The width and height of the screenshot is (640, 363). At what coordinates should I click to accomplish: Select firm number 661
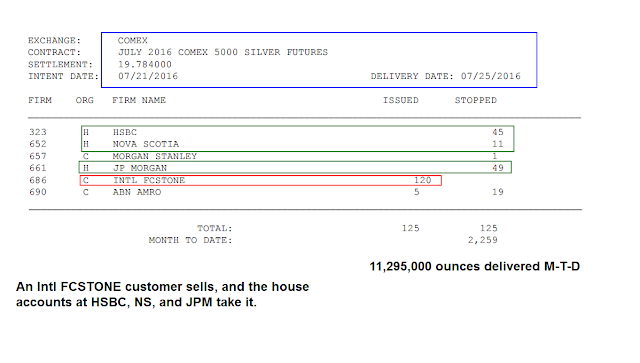(38, 168)
